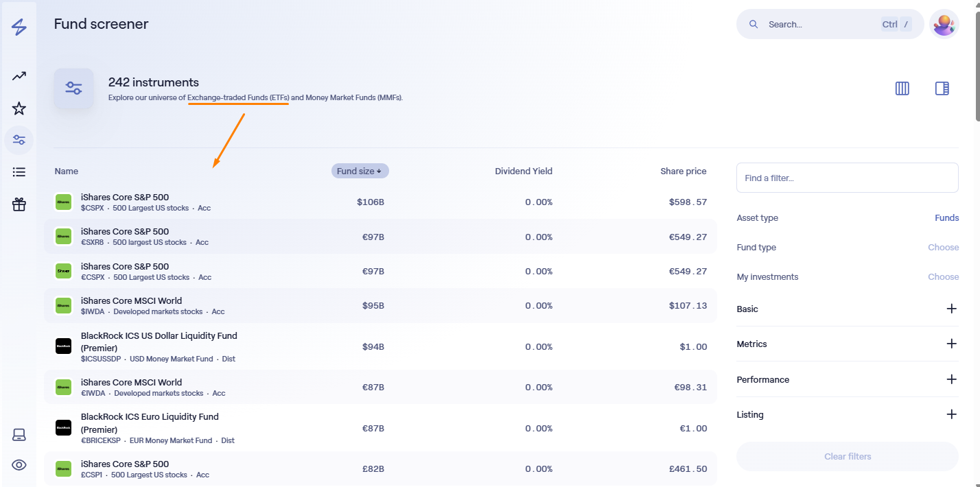Click the $CSPX iShares row logo

[x=63, y=202]
